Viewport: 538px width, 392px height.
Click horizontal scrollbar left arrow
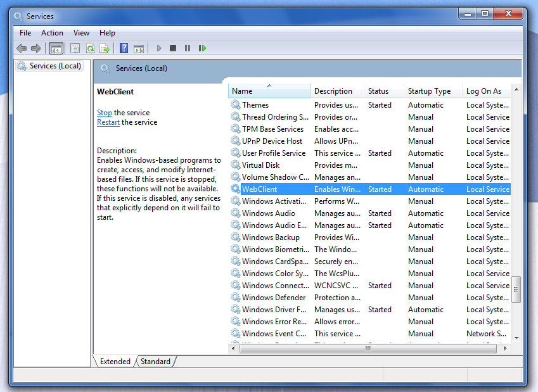coord(233,348)
